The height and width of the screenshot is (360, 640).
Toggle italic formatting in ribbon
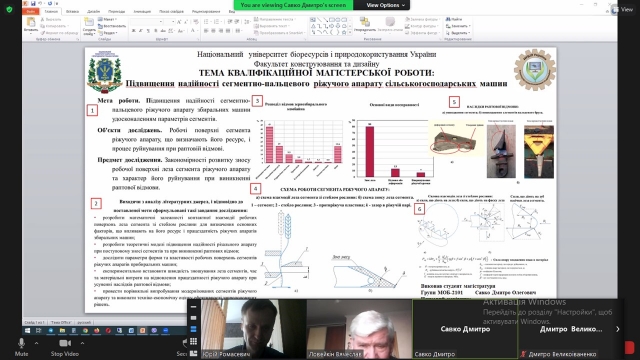[x=141, y=31]
